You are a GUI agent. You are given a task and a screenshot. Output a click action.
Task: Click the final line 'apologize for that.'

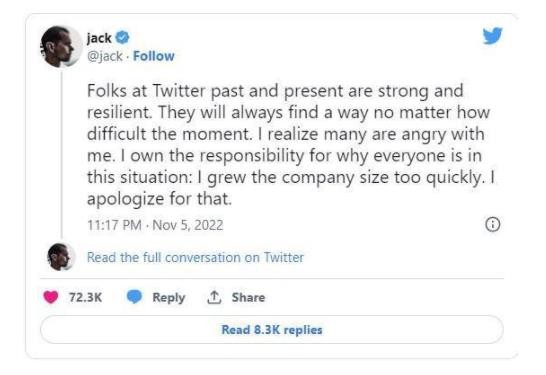[x=159, y=199]
